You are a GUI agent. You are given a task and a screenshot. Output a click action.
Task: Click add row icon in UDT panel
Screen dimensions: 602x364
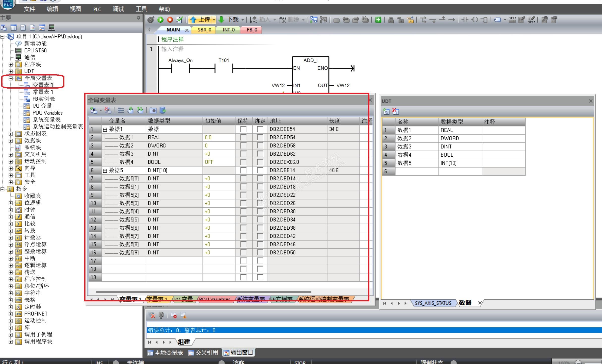click(386, 112)
